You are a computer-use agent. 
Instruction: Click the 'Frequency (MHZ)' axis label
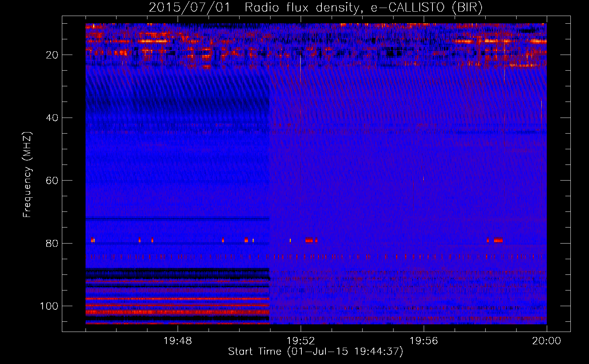tap(28, 174)
